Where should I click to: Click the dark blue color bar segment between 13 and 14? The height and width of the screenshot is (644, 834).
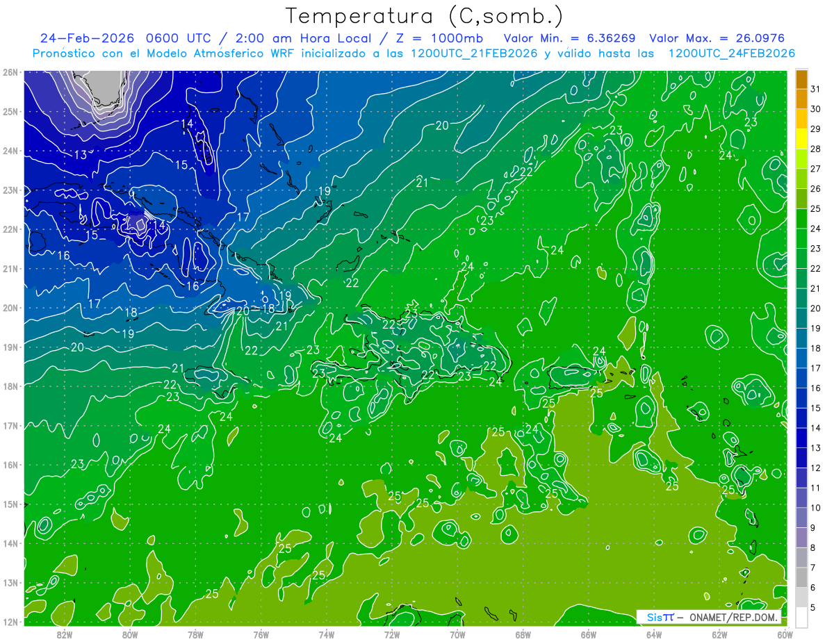tap(801, 438)
